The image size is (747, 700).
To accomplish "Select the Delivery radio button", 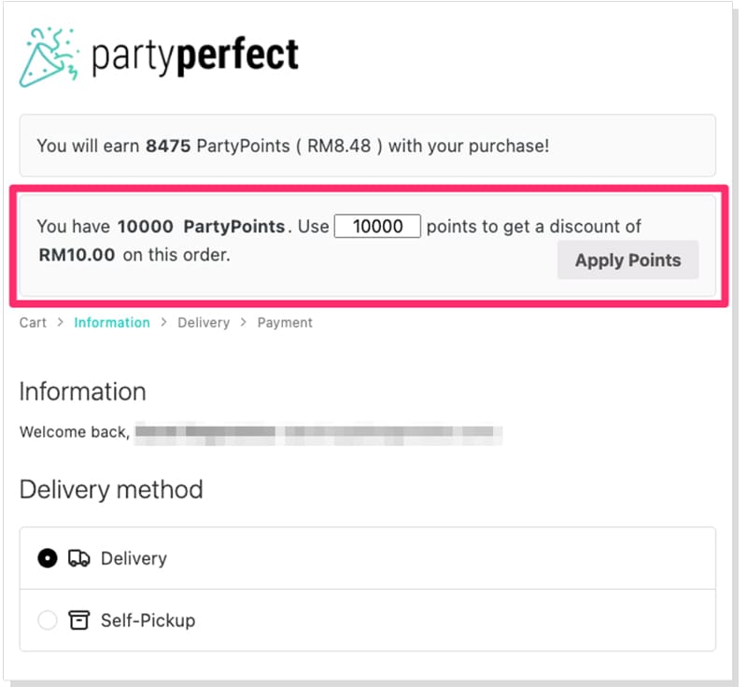I will click(47, 558).
